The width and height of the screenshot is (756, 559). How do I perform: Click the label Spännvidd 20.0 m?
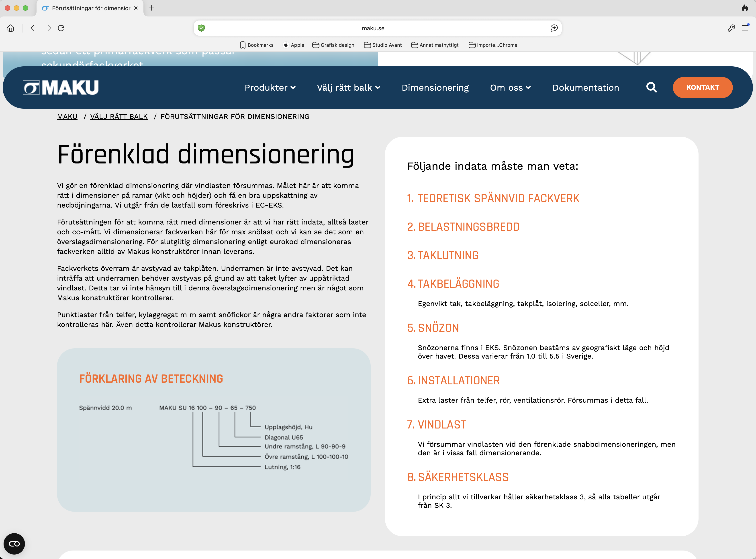105,408
